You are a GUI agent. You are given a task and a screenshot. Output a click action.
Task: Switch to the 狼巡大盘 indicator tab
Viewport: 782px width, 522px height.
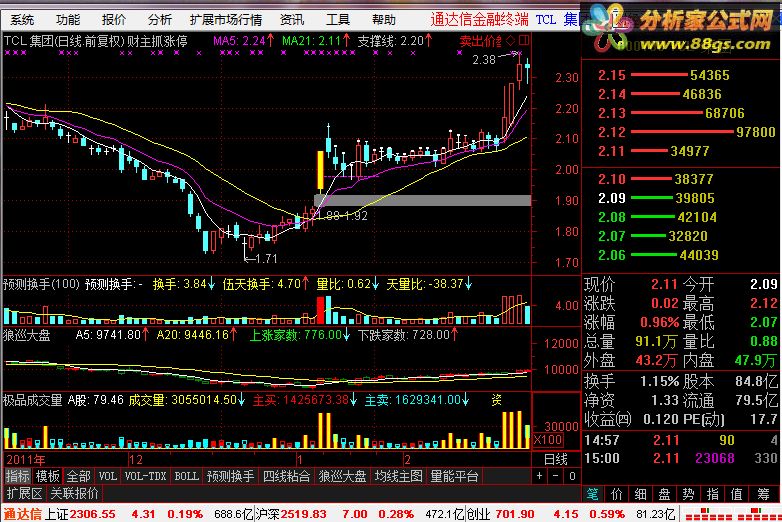(342, 477)
